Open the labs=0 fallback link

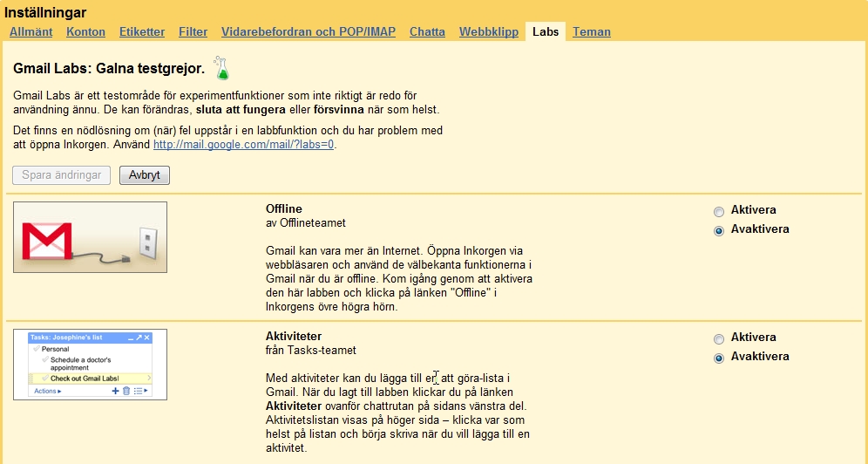click(243, 145)
